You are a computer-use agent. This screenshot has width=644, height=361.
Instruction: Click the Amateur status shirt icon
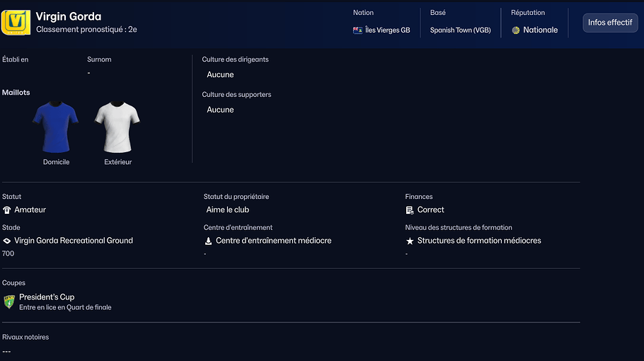click(x=7, y=210)
